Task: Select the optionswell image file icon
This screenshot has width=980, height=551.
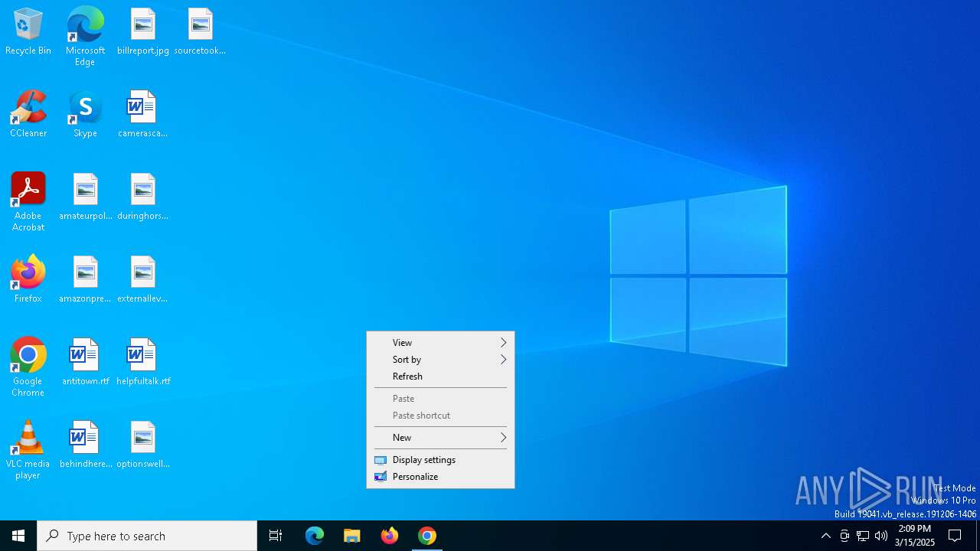Action: click(x=143, y=445)
